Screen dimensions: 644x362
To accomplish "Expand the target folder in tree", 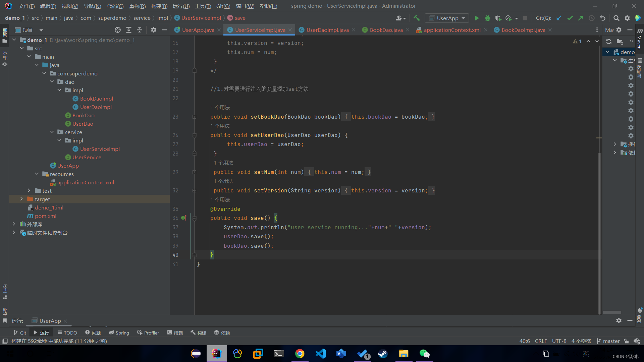I will pos(21,199).
